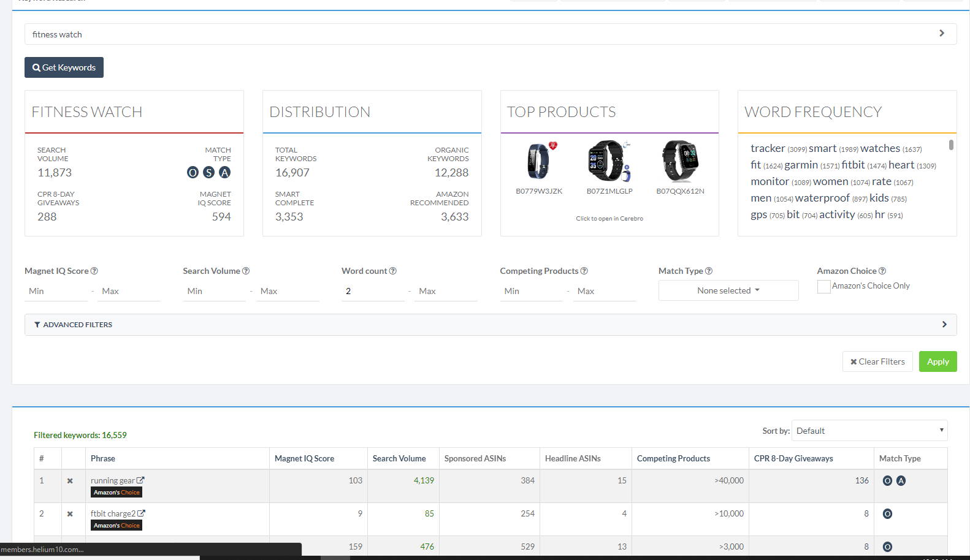Sort table by Search Volume column header

click(399, 458)
